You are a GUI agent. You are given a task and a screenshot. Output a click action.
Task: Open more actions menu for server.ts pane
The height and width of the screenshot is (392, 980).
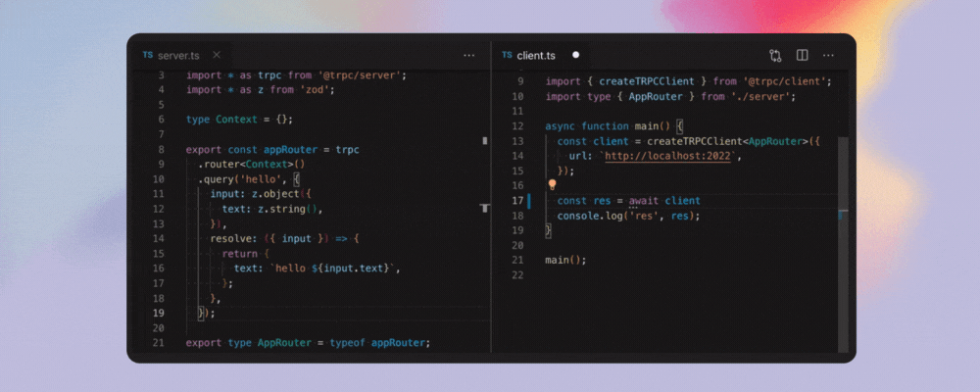tap(468, 55)
